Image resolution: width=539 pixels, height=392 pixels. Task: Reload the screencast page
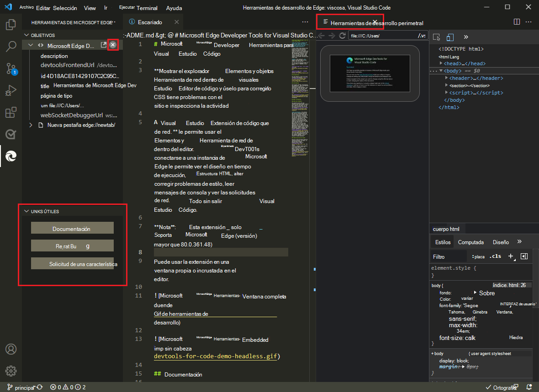click(343, 36)
